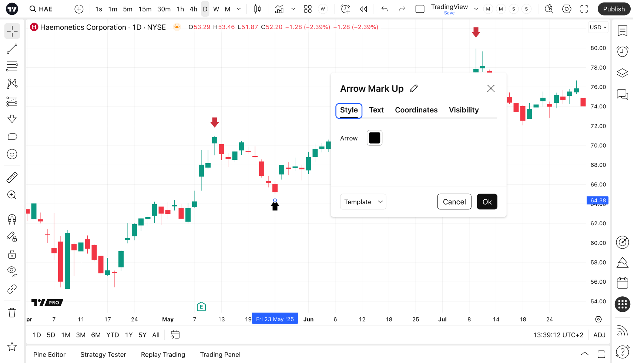Open the Indicators menu icon
This screenshot has height=364, width=644.
(x=279, y=9)
